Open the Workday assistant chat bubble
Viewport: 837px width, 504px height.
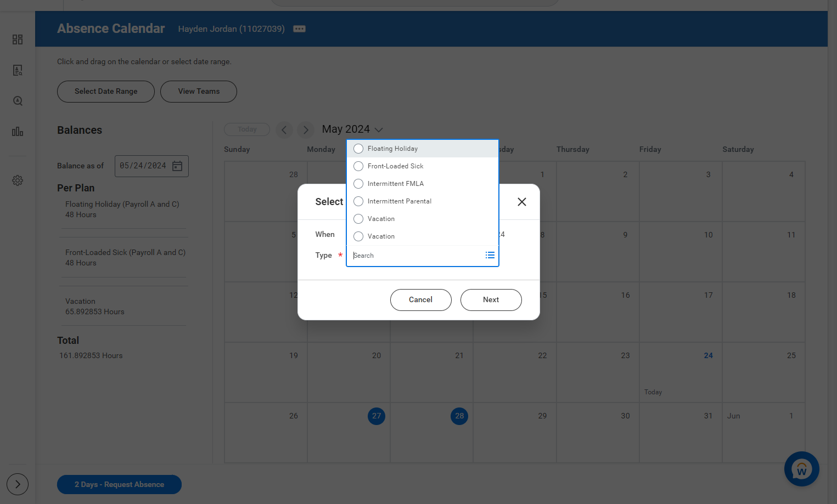point(802,469)
